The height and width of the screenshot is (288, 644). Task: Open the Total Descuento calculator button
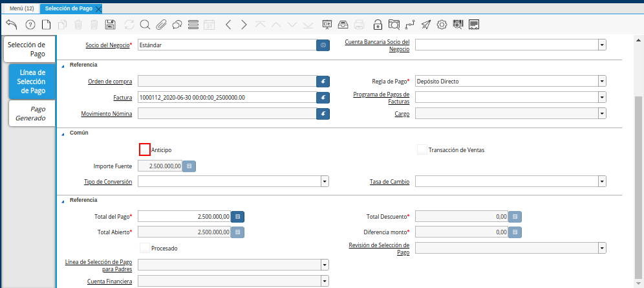pos(515,216)
